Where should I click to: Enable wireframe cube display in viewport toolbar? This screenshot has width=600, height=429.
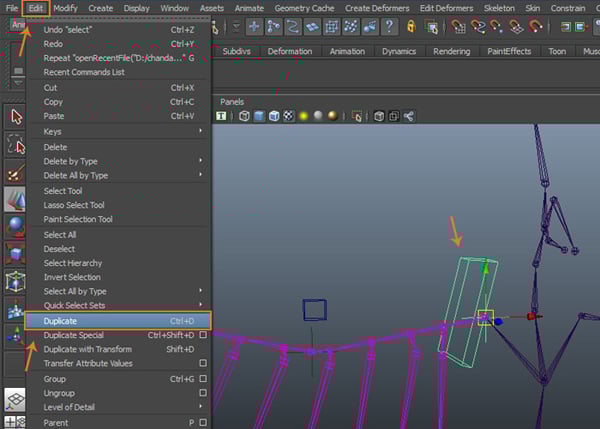point(245,117)
